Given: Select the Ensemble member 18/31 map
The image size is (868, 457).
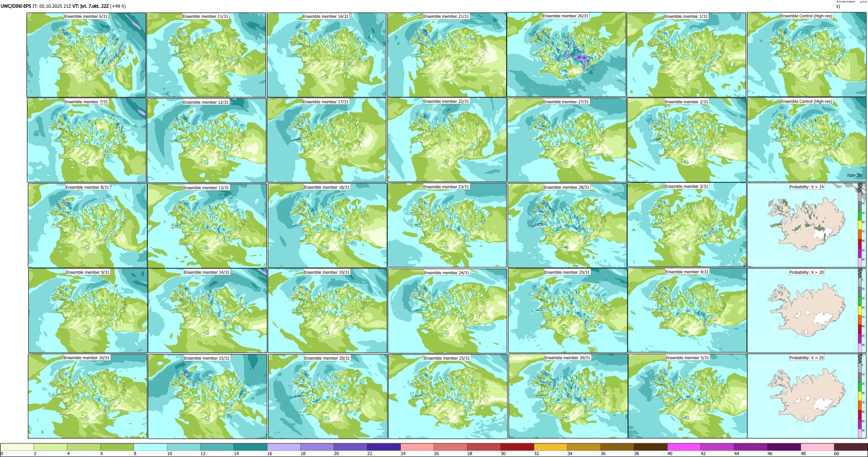Looking at the screenshot, I should [328, 226].
